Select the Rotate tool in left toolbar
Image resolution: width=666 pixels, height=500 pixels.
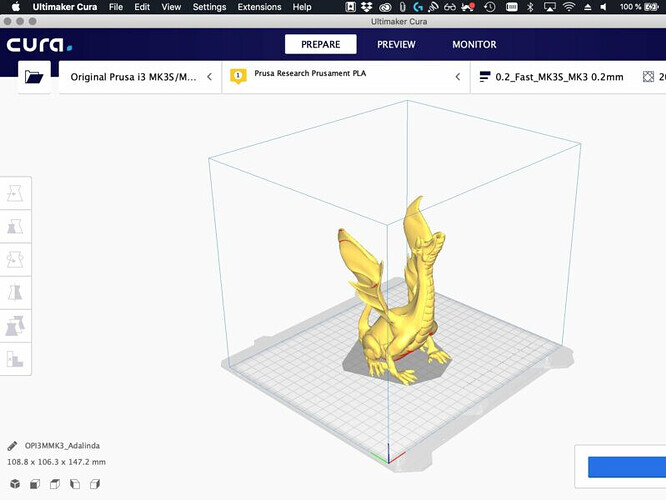(x=15, y=259)
